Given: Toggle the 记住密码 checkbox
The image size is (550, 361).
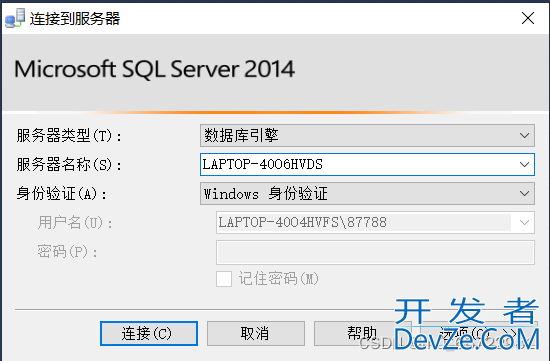Looking at the screenshot, I should tap(224, 279).
